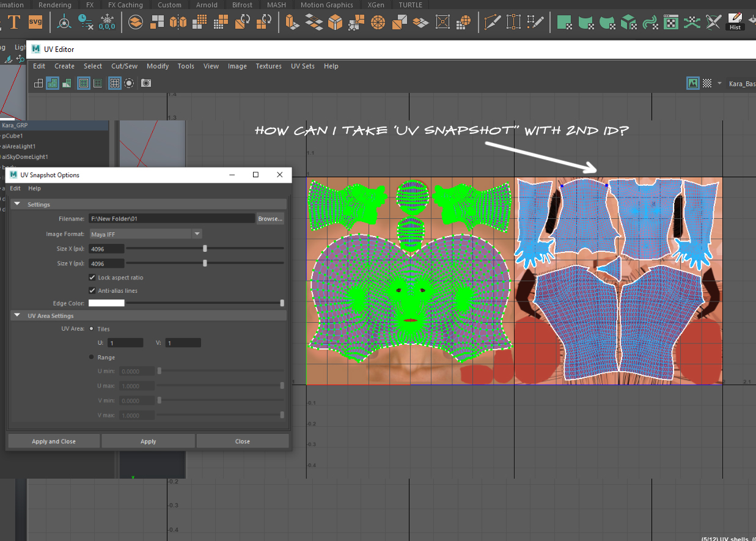Click the highlighted image display icon top right
This screenshot has height=541, width=756.
693,83
